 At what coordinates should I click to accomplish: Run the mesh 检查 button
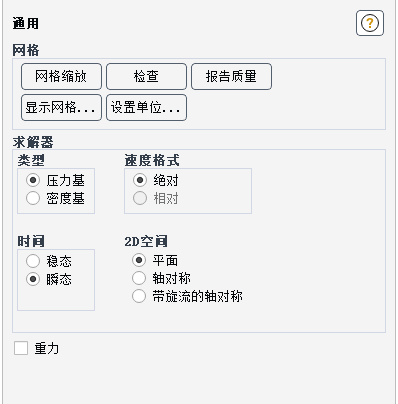pos(146,76)
